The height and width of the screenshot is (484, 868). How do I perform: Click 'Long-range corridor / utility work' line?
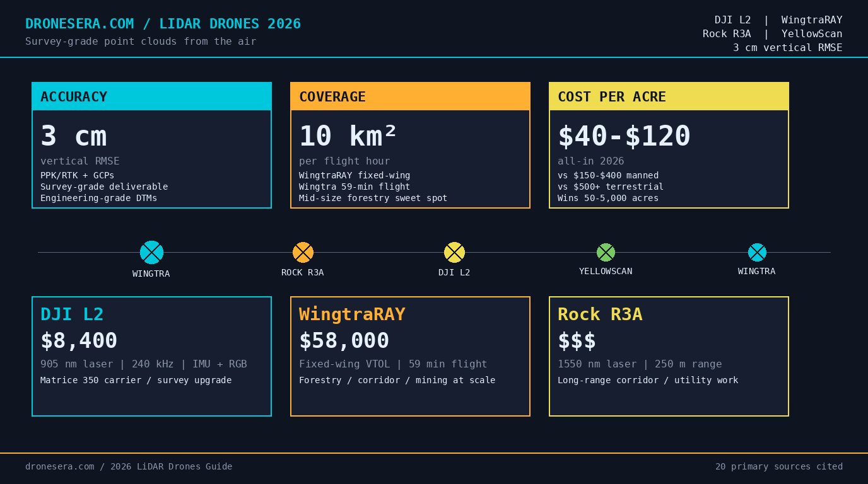click(x=648, y=380)
